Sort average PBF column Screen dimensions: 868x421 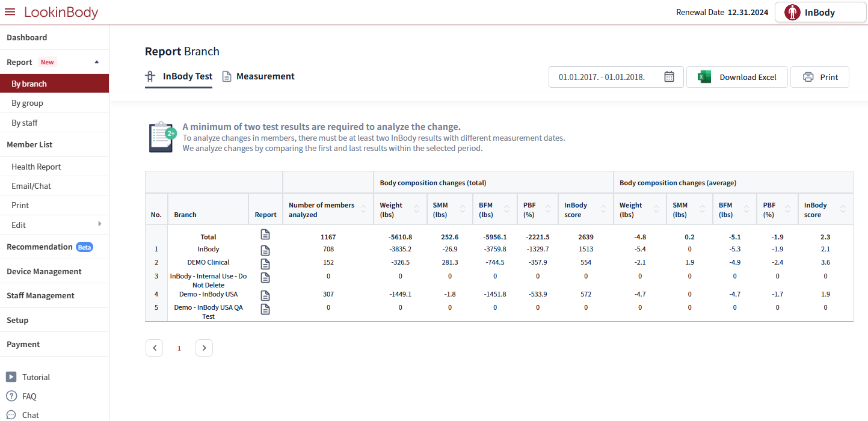[x=787, y=209]
